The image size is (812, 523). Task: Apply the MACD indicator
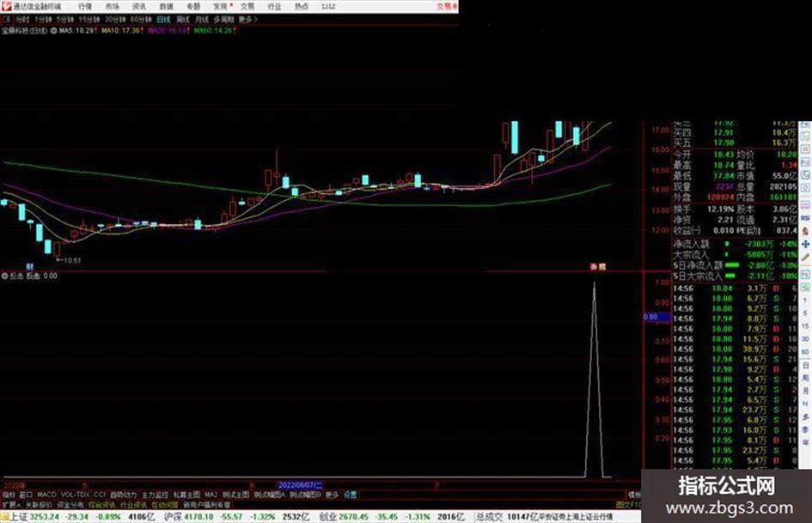point(46,495)
